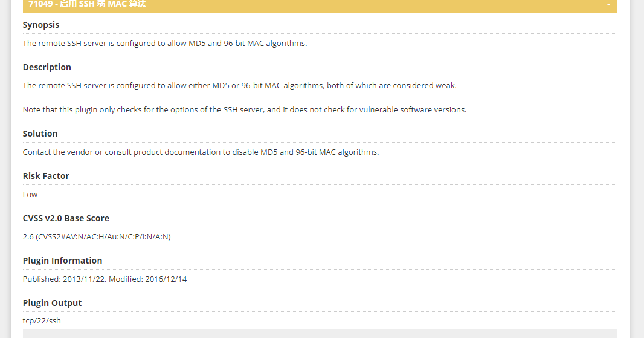Click the 'Contact the vendor' solution text
Image resolution: width=644 pixels, height=338 pixels.
point(201,152)
